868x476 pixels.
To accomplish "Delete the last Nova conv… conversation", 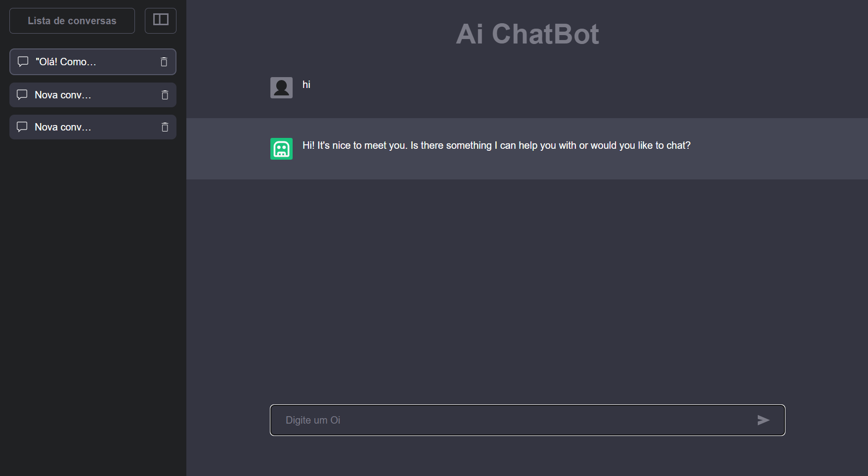I will [x=165, y=127].
